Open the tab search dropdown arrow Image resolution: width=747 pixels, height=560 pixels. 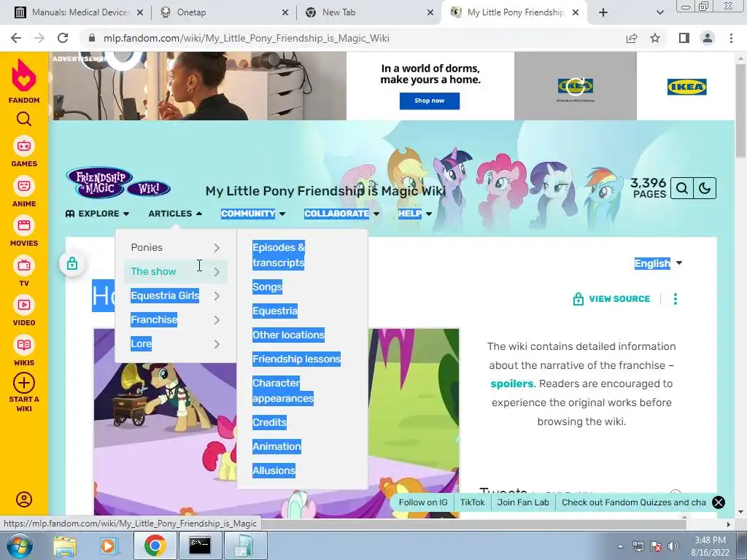pos(659,12)
